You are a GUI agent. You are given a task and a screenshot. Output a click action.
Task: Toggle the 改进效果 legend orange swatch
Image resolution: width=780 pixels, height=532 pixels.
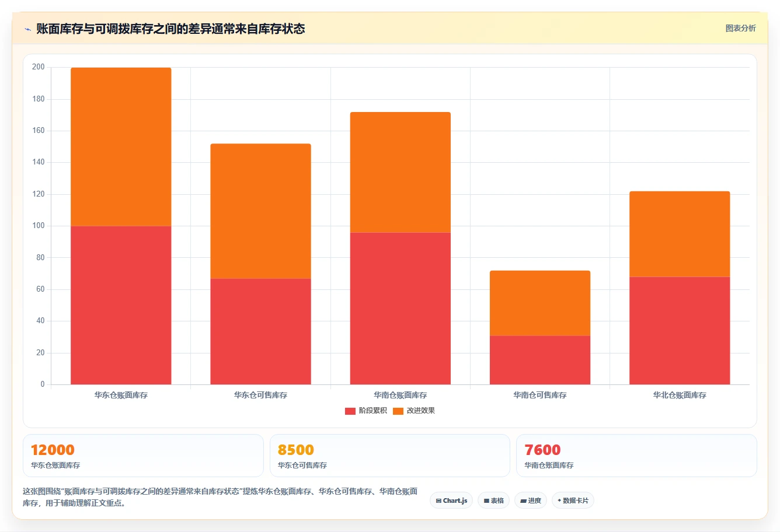coord(398,411)
